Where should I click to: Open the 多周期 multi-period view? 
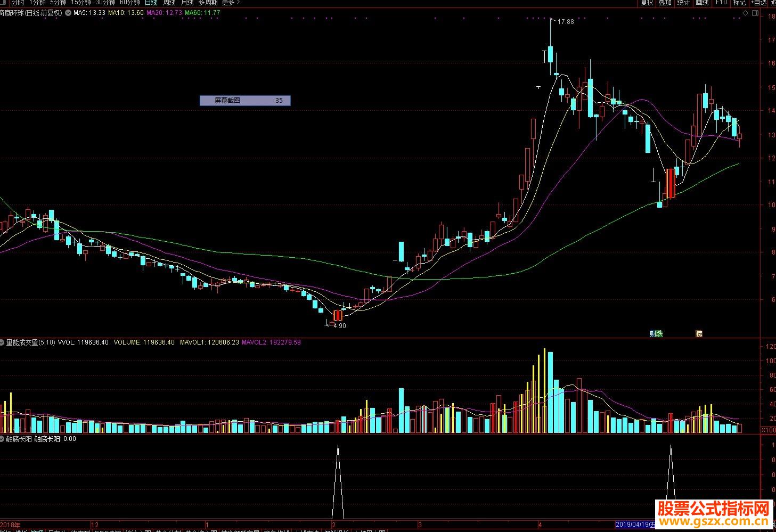click(x=208, y=3)
